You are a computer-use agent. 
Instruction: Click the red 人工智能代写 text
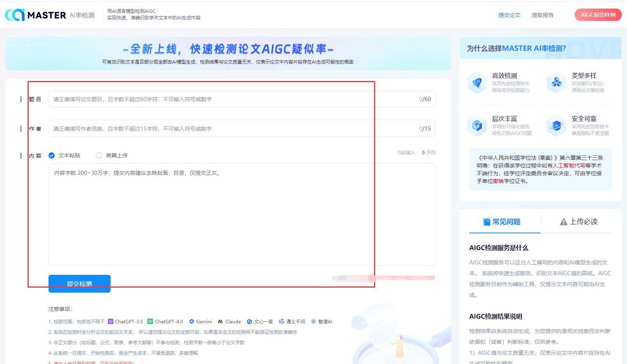pos(569,166)
